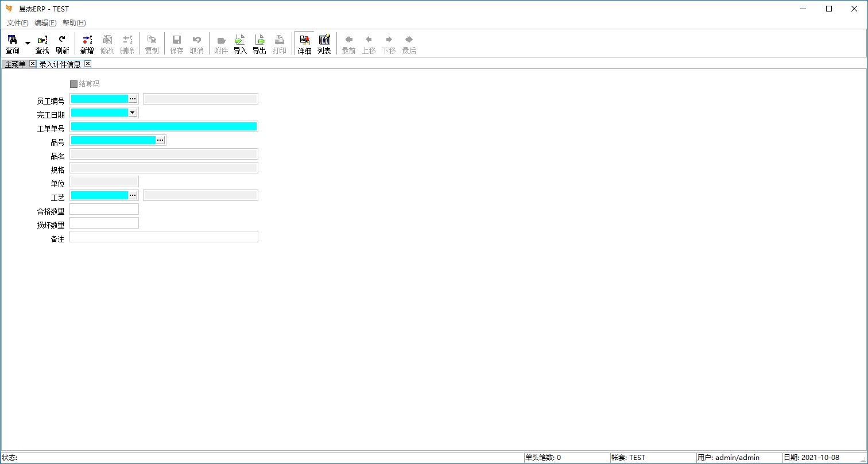Viewport: 868px width, 464px height.
Task: Click the 工单单号 input field
Action: [164, 126]
